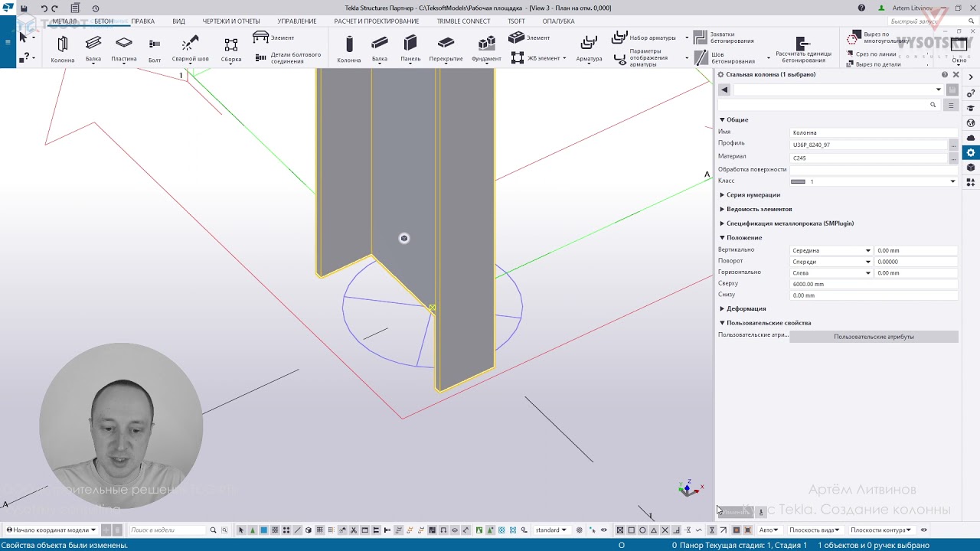The height and width of the screenshot is (551, 980).
Task: Open the graduation cap icon in side pane
Action: point(971,108)
